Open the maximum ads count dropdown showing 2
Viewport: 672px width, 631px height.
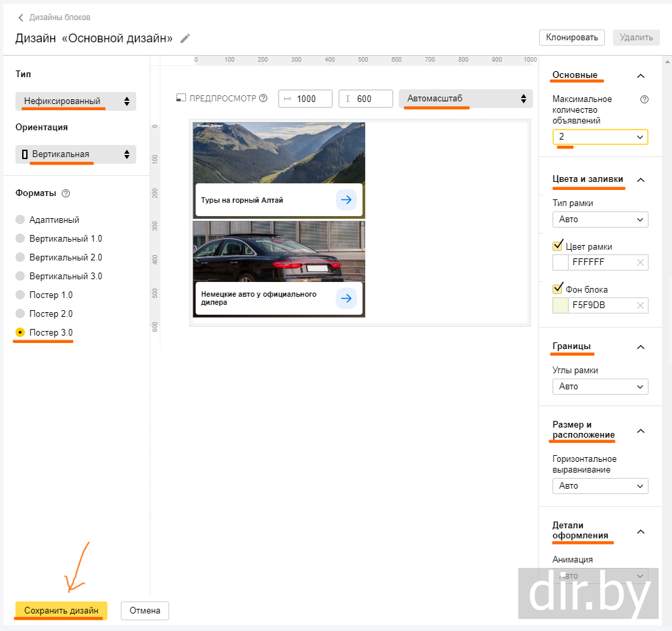click(600, 137)
